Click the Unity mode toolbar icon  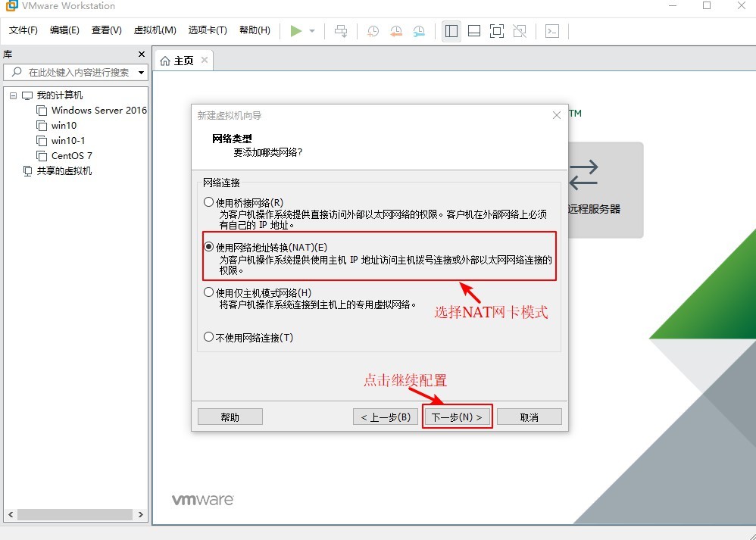[x=520, y=31]
